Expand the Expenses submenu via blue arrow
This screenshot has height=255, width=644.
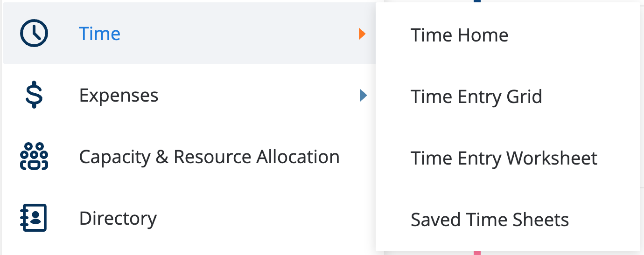tap(364, 96)
